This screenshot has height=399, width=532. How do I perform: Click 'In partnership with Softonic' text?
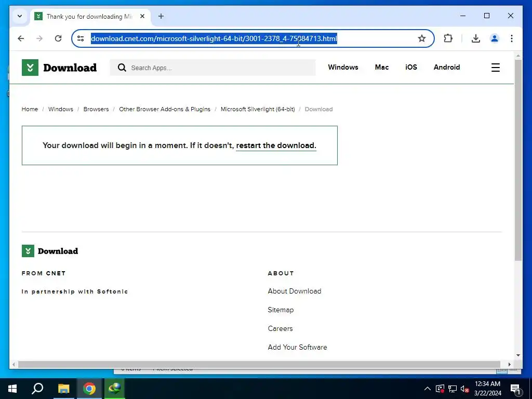tap(75, 291)
